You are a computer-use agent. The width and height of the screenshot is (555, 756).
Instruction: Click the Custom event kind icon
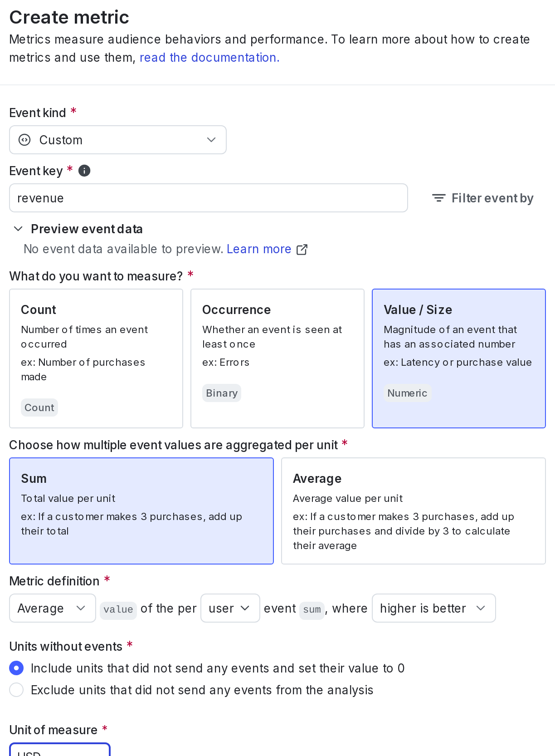[24, 140]
